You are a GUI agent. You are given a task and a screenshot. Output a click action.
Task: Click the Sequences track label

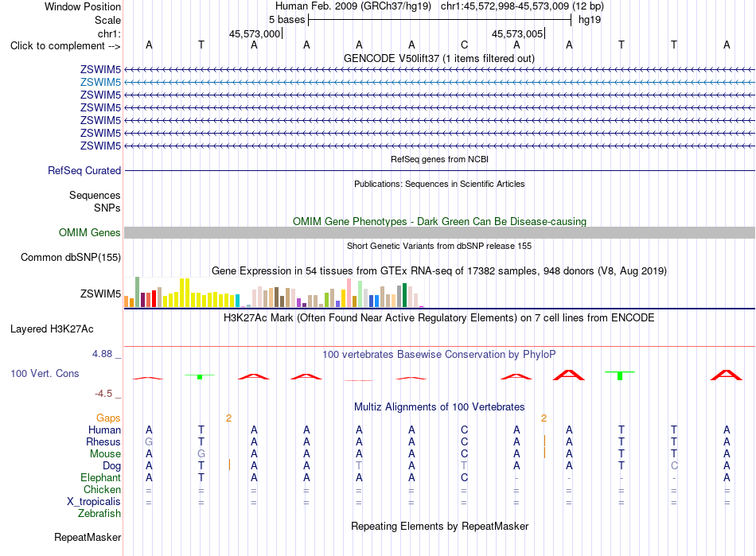(95, 195)
